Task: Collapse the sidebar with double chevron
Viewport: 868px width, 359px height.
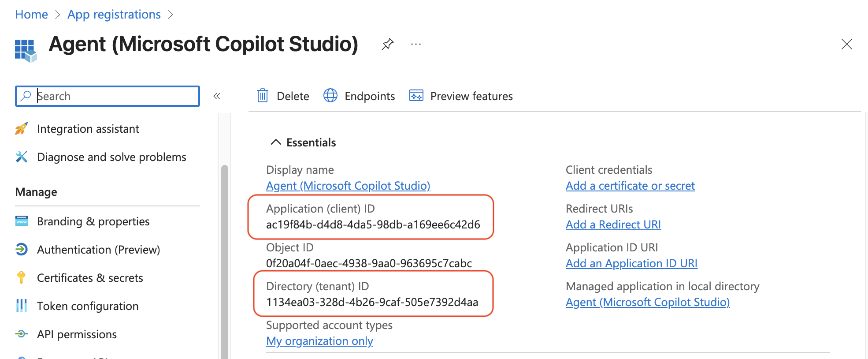Action: [x=217, y=96]
